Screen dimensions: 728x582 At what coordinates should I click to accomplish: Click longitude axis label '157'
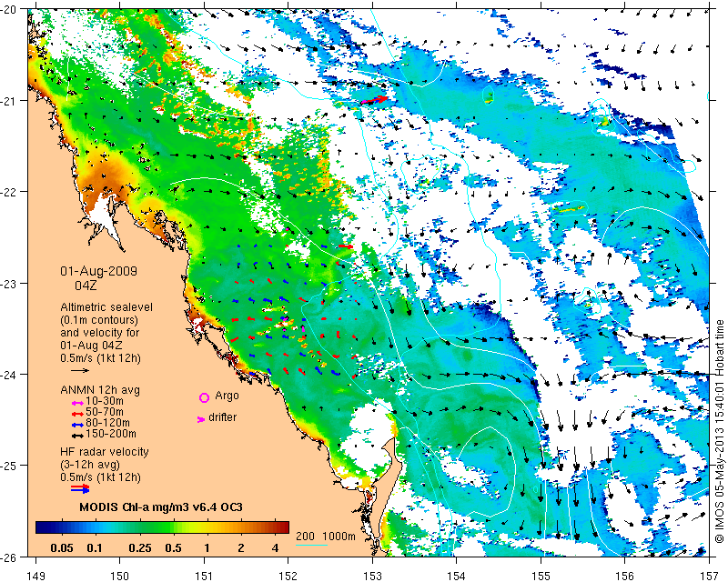coord(710,576)
